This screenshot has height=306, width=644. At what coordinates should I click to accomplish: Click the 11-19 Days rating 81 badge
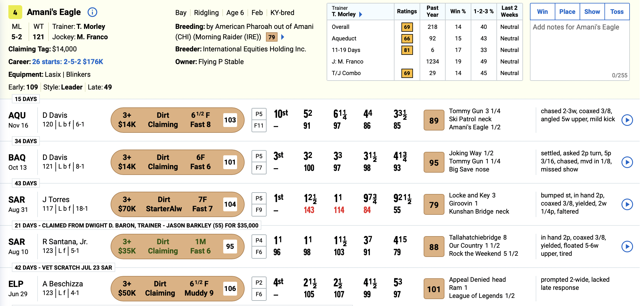tap(407, 50)
